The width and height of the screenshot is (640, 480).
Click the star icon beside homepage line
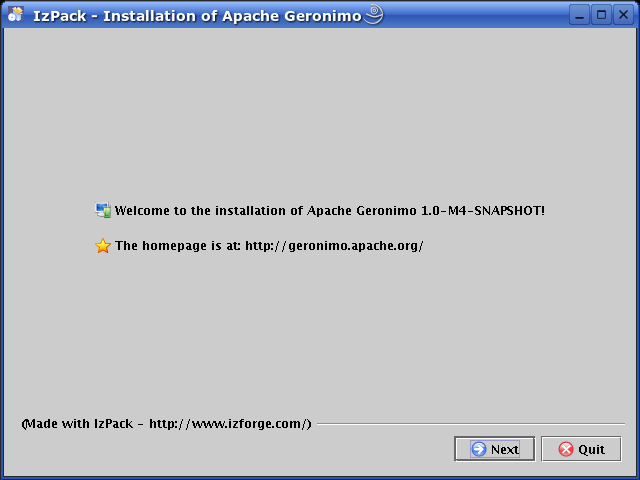(x=103, y=246)
